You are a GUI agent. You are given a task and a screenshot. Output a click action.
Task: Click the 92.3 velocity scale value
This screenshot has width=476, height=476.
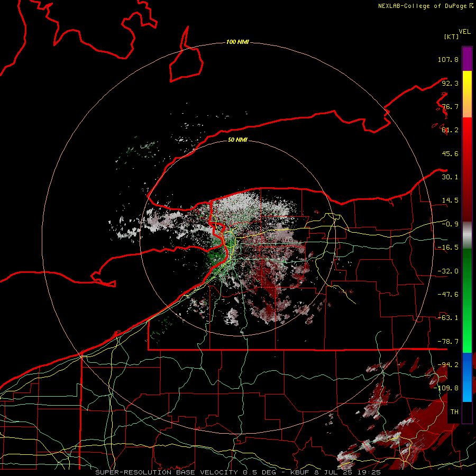coord(450,83)
